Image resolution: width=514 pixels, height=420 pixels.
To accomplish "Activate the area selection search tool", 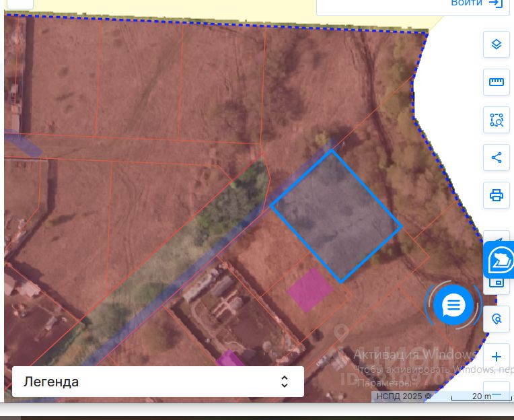I will point(497,120).
